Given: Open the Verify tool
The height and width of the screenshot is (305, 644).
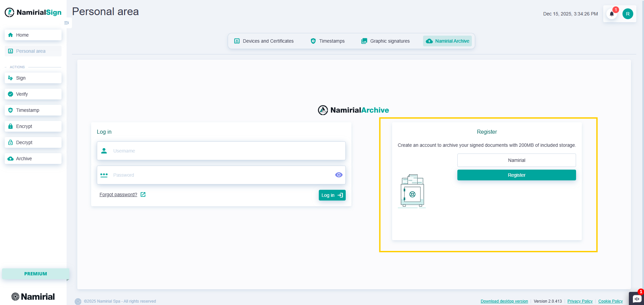Looking at the screenshot, I should (x=33, y=94).
